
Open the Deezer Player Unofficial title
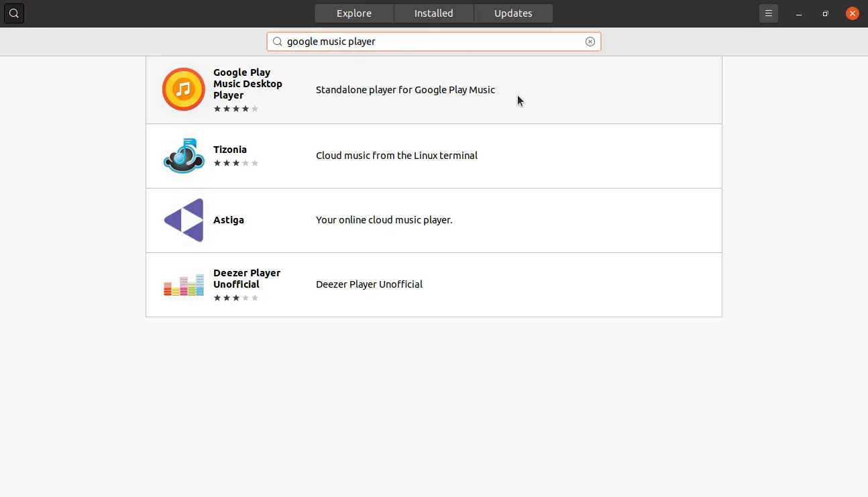point(247,278)
